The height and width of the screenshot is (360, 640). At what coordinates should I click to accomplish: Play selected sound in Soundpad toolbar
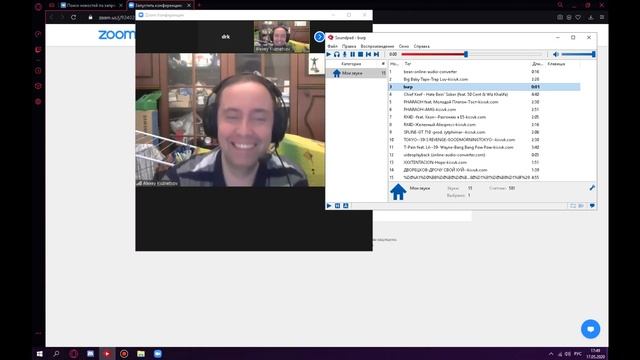pos(329,54)
